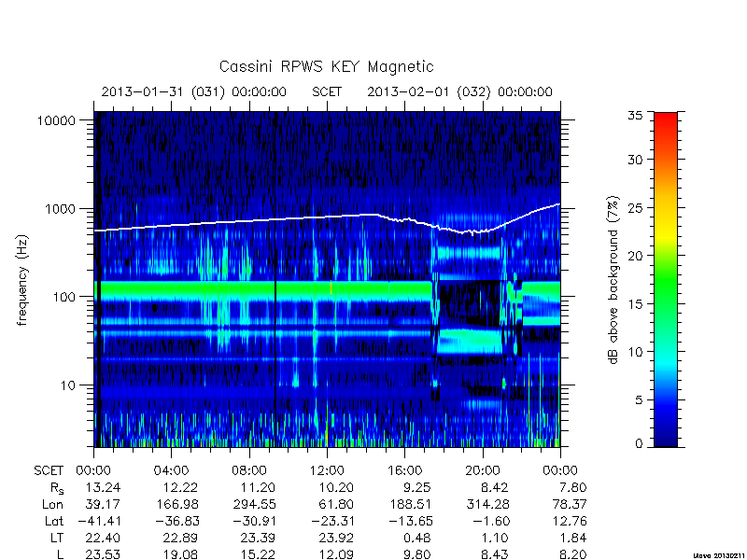Click the 'Lon' row label

point(53,504)
